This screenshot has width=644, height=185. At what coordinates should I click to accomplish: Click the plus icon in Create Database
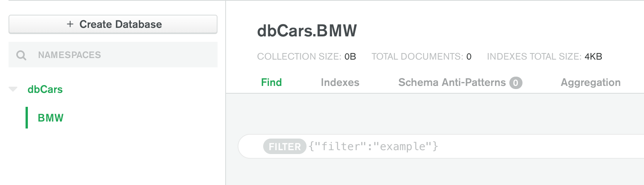pyautogui.click(x=70, y=24)
